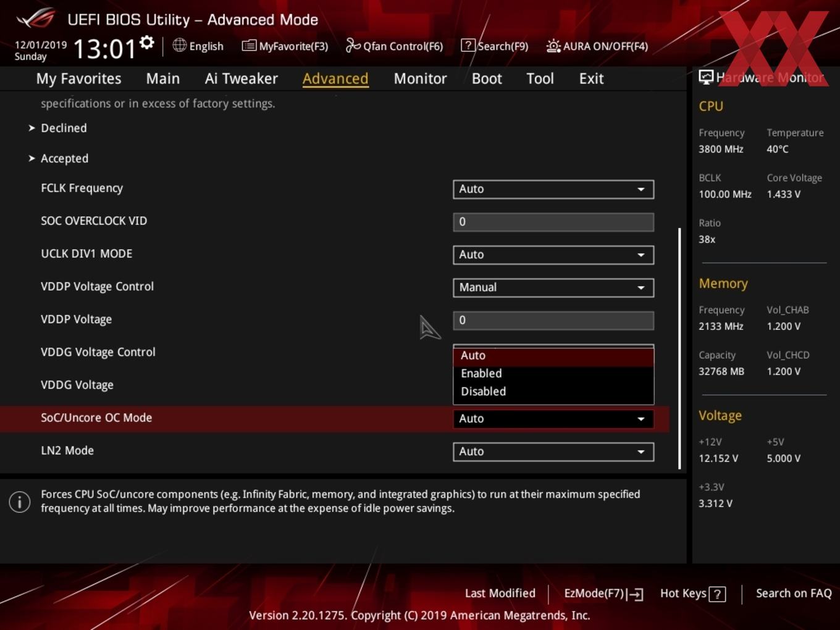Click +3.3V reading 3.312 V
Screen dimensions: 840x630
(x=715, y=504)
